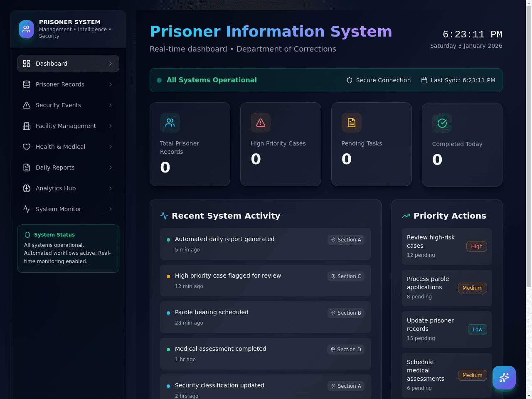Expand the System Monitor chevron

click(111, 209)
